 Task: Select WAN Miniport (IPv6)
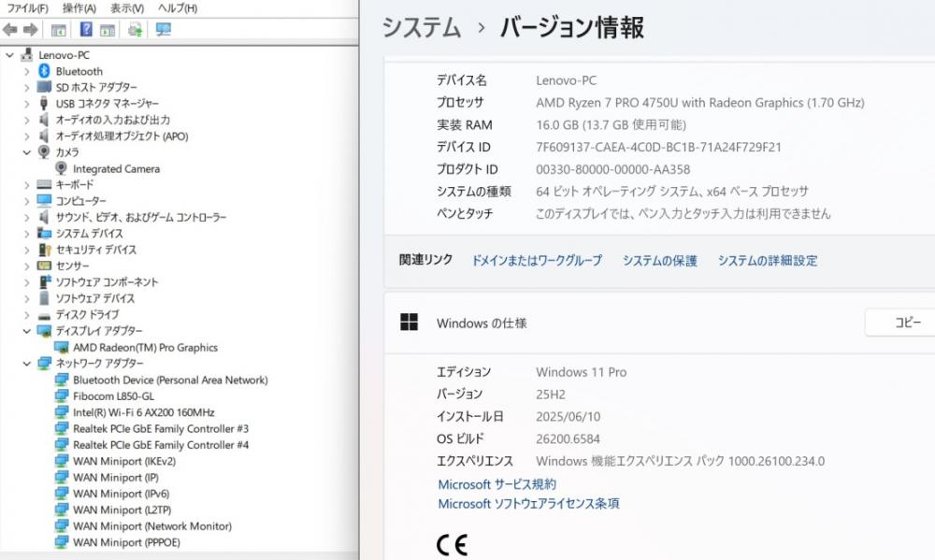click(x=121, y=494)
